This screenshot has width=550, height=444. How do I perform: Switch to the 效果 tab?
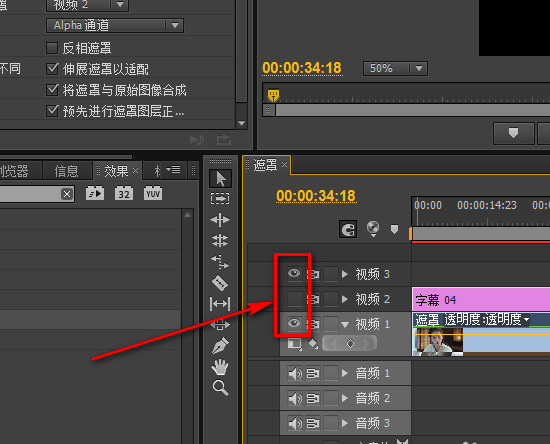(x=116, y=171)
